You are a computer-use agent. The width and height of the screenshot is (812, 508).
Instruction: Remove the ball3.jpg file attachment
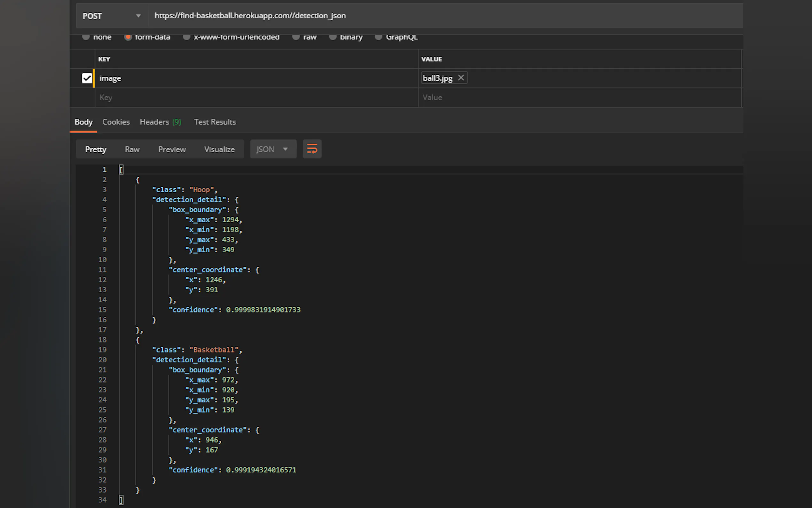[x=461, y=78]
